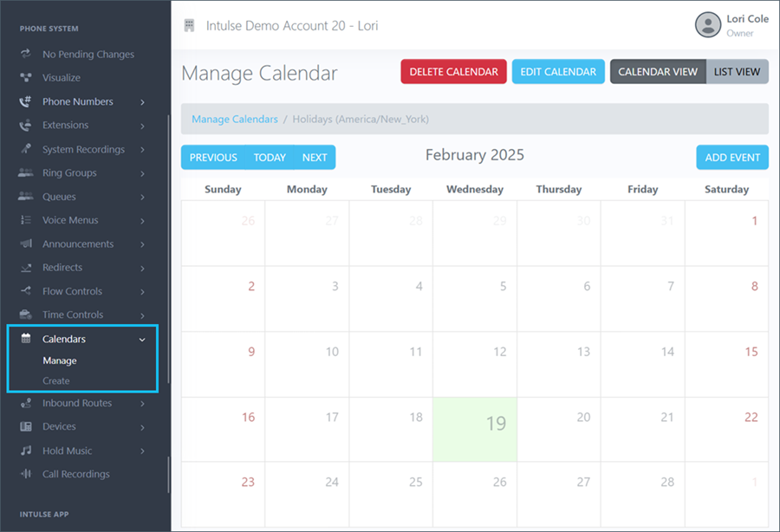Click the ADD EVENT button
Image resolution: width=780 pixels, height=532 pixels.
(x=732, y=157)
